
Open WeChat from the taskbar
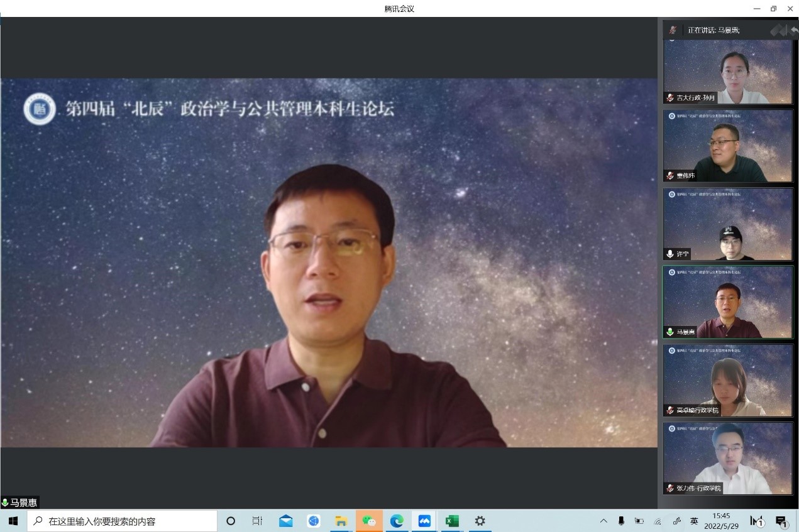click(369, 521)
